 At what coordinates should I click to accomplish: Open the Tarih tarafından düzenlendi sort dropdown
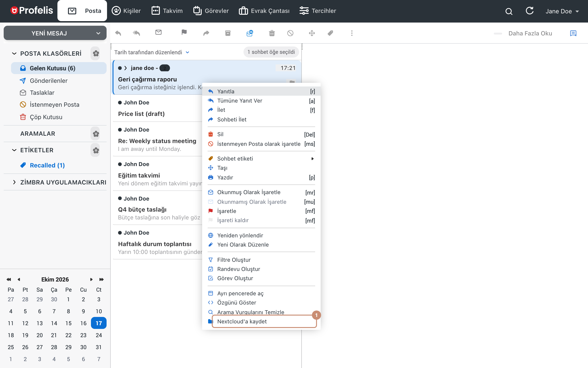(152, 52)
